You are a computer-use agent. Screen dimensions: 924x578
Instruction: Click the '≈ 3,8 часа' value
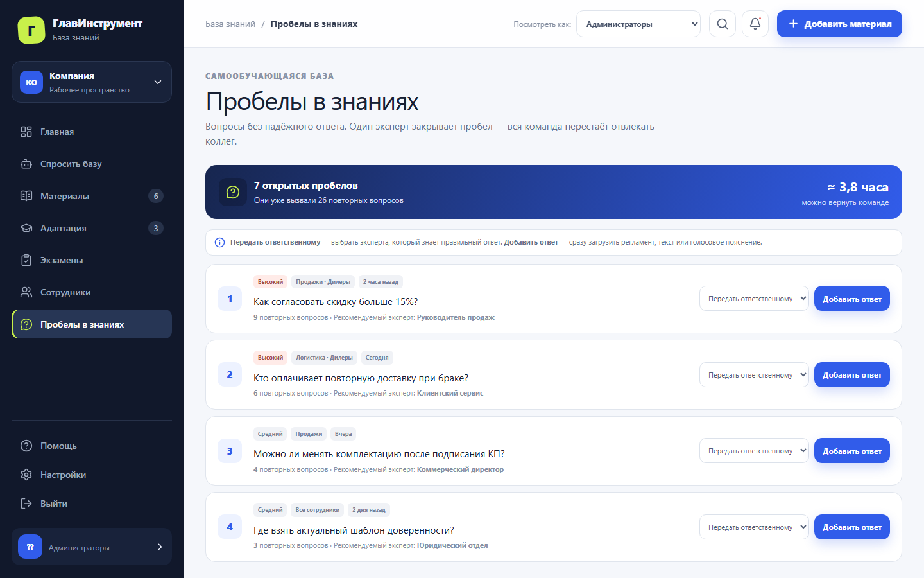pyautogui.click(x=858, y=187)
